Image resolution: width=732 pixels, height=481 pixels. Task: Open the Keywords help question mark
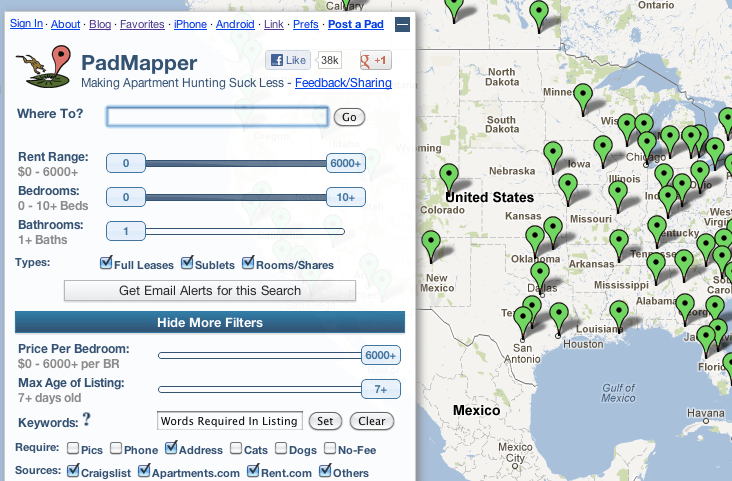pyautogui.click(x=87, y=419)
